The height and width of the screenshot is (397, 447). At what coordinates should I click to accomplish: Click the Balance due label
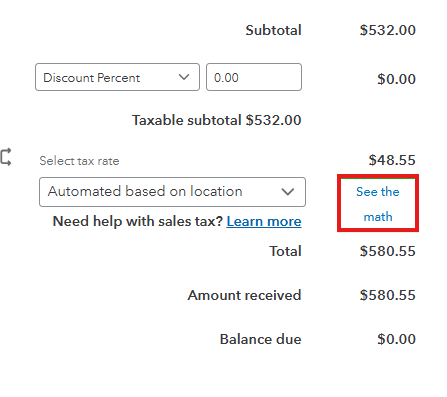[x=261, y=339]
